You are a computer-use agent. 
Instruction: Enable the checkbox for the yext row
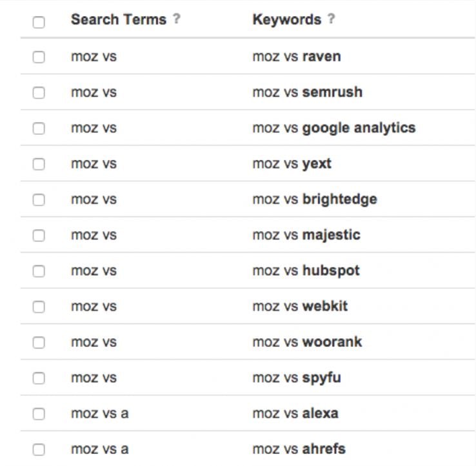39,164
